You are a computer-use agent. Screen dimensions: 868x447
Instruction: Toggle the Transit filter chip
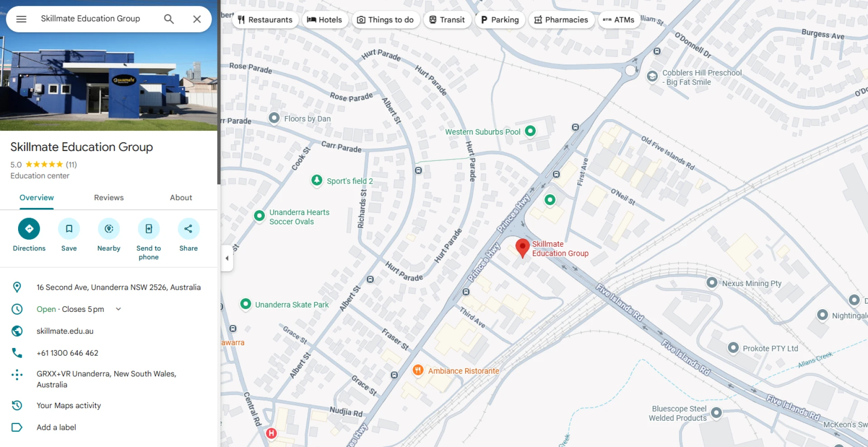[447, 20]
